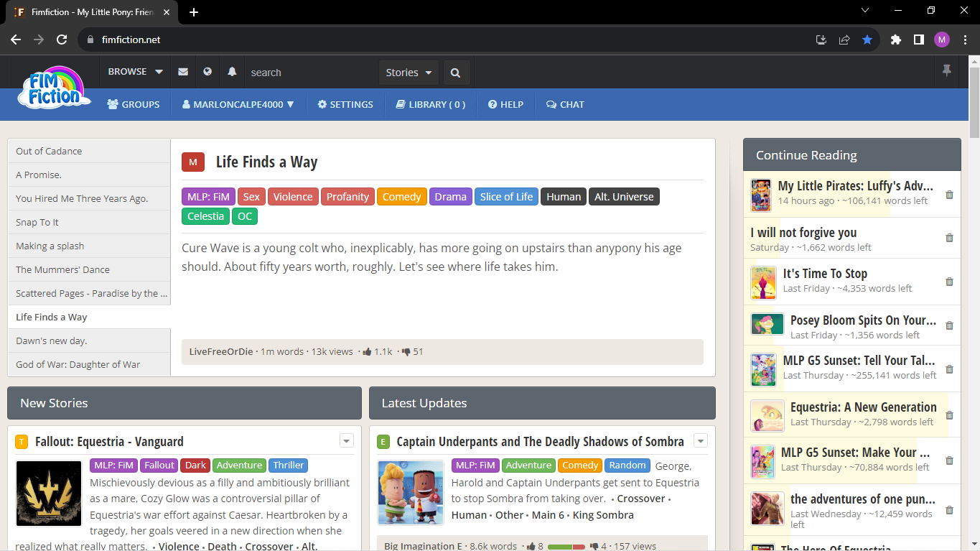Click the pin icon in site header
The image size is (980, 551).
click(x=946, y=70)
